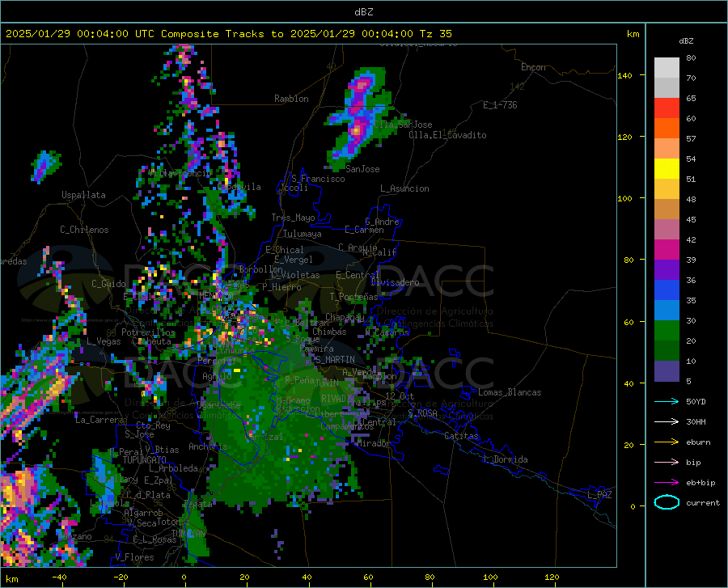Click the Ramblon map label
Image resolution: width=728 pixels, height=588 pixels.
291,99
